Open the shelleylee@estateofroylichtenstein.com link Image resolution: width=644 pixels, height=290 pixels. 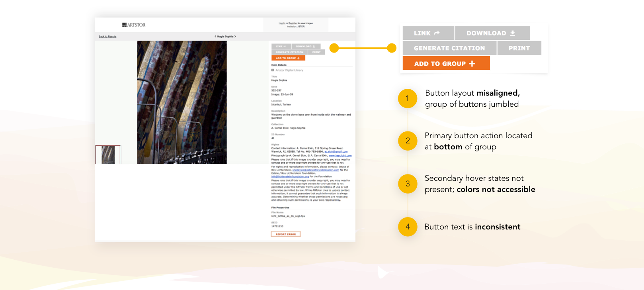point(316,170)
